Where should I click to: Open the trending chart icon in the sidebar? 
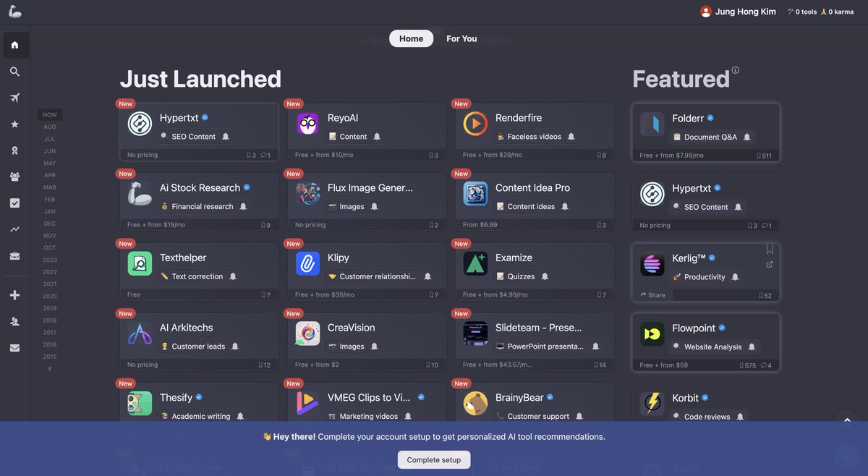[14, 229]
